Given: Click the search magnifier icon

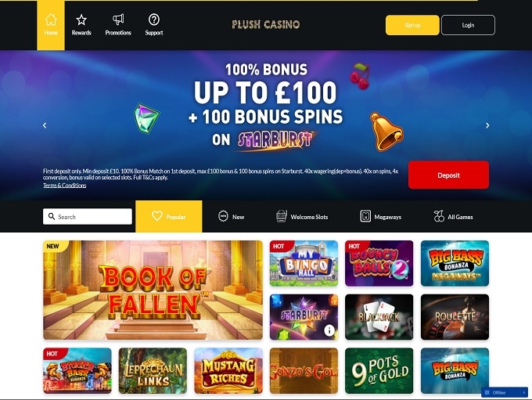Looking at the screenshot, I should 52,216.
